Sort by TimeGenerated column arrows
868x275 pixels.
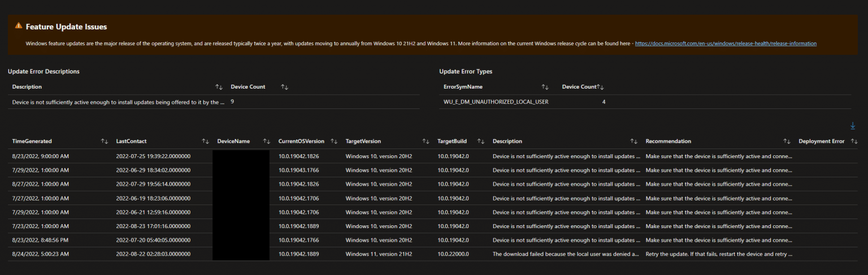(x=105, y=141)
